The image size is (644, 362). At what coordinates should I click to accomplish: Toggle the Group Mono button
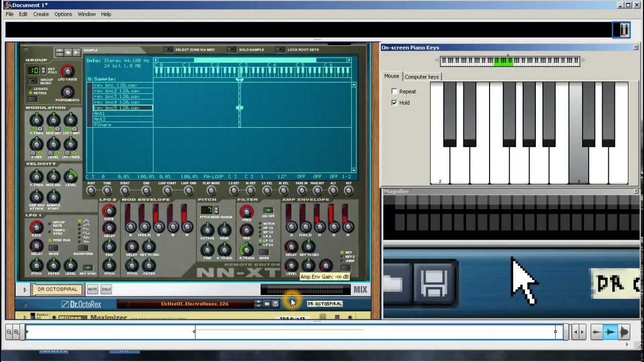pos(33,81)
